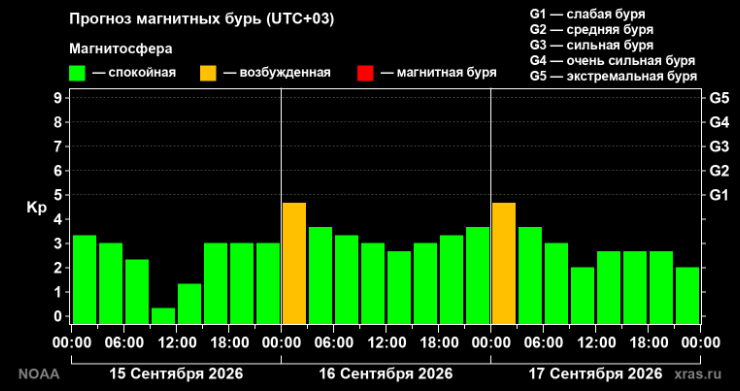
Task: Click the "Kp" axis label
Action: point(36,208)
